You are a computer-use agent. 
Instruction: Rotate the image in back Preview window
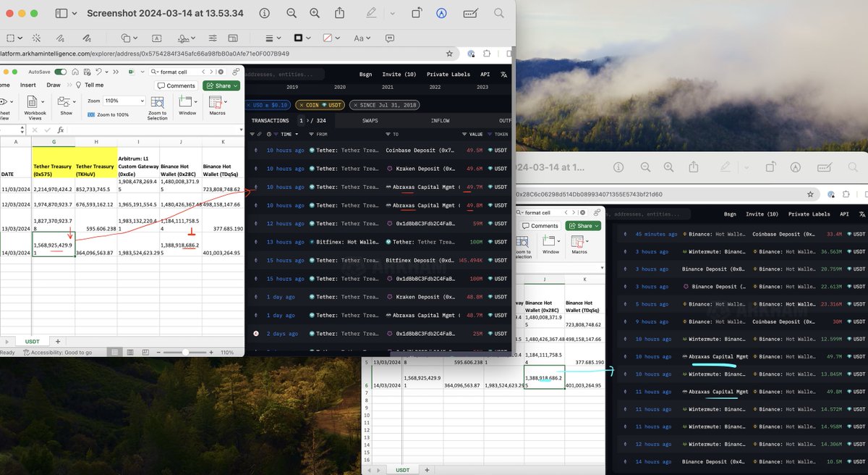coord(770,167)
